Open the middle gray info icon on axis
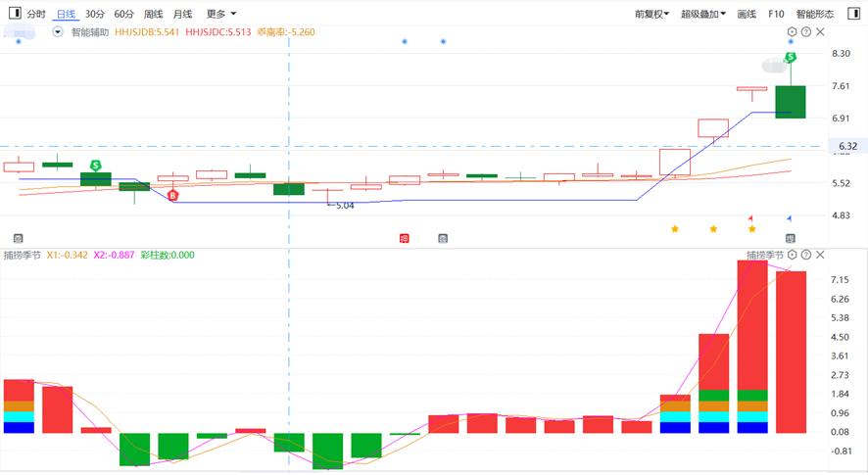This screenshot has height=475, width=868. click(x=443, y=239)
